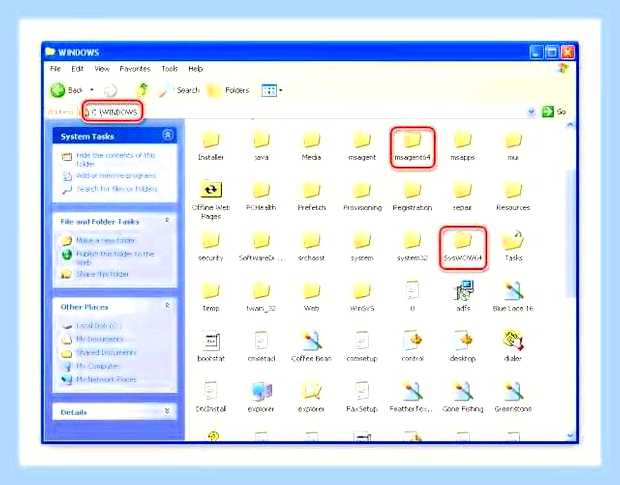The height and width of the screenshot is (485, 620).
Task: Select the bootstat file
Action: click(x=211, y=347)
